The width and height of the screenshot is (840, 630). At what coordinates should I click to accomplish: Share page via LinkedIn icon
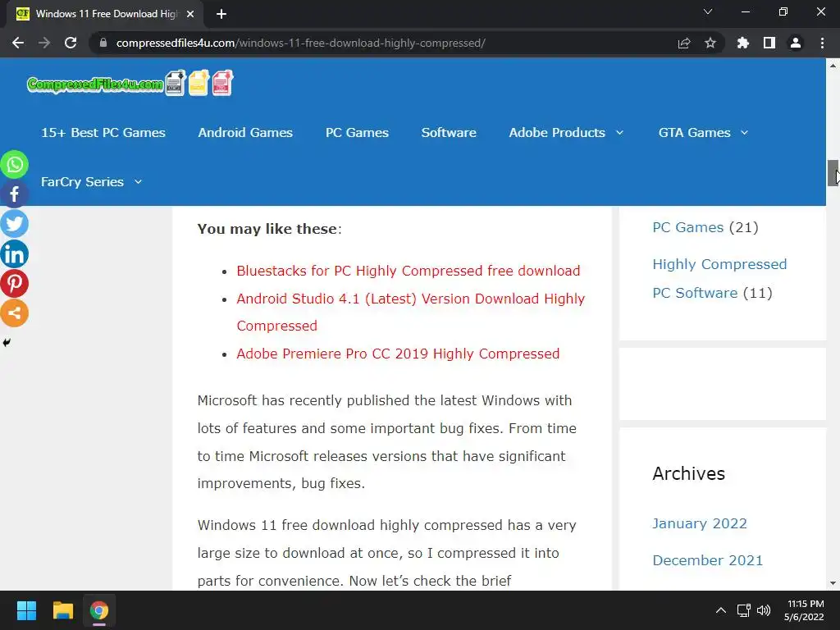(15, 254)
